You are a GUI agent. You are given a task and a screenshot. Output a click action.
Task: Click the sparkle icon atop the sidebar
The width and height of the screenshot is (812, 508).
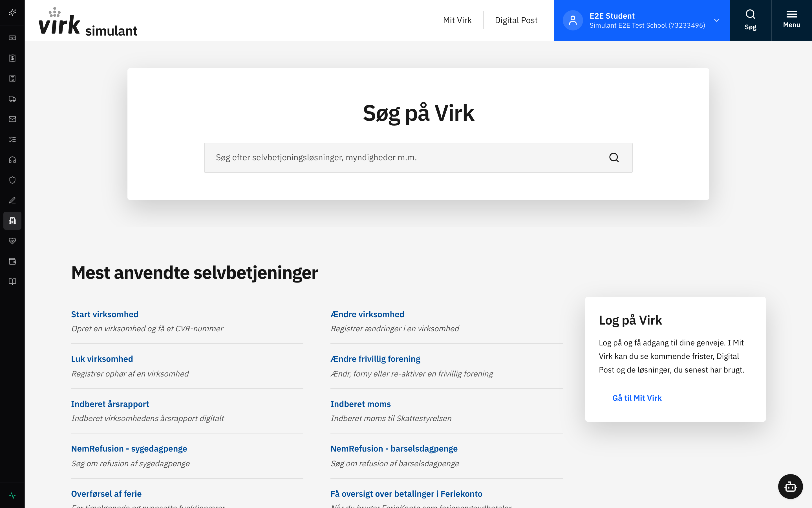(12, 12)
